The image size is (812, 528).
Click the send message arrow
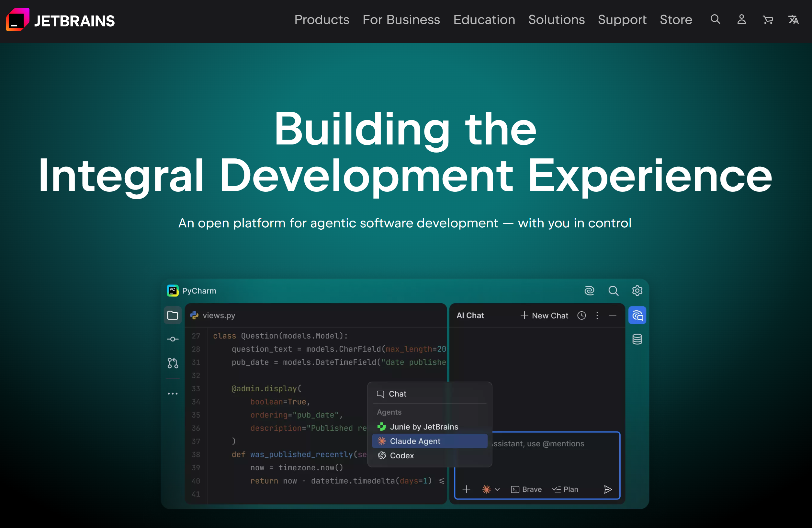point(608,489)
